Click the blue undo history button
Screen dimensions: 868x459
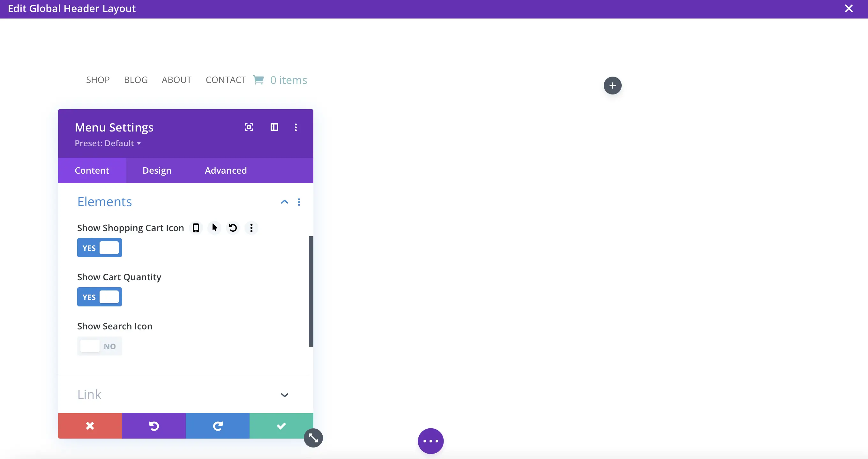(x=218, y=426)
